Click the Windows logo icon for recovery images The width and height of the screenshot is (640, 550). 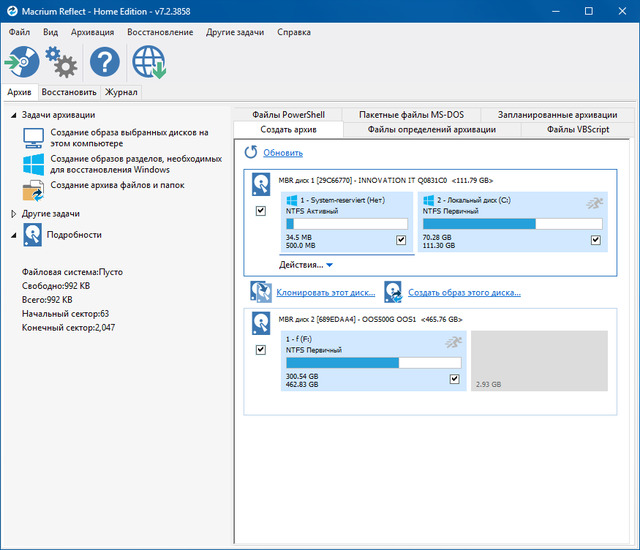pyautogui.click(x=34, y=164)
